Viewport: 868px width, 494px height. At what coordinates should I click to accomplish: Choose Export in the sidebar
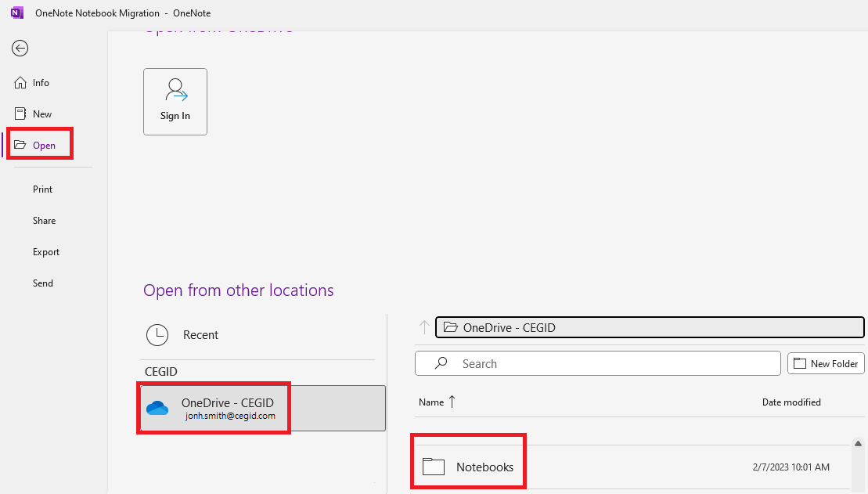click(x=46, y=252)
